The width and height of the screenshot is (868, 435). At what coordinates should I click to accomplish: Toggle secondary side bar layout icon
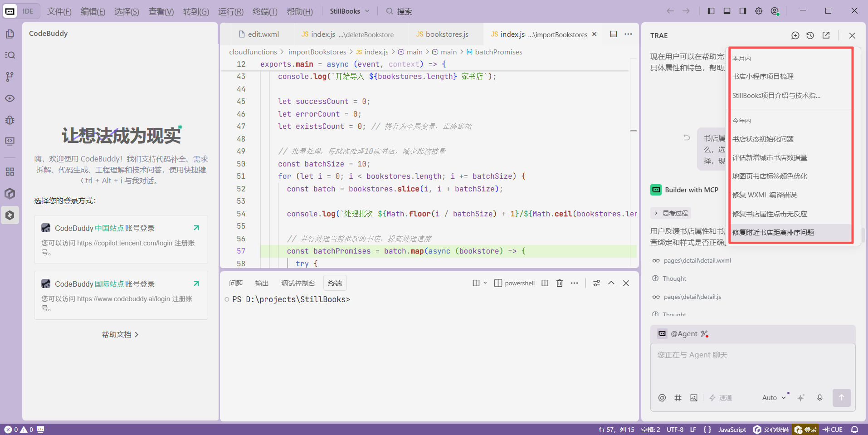[743, 11]
